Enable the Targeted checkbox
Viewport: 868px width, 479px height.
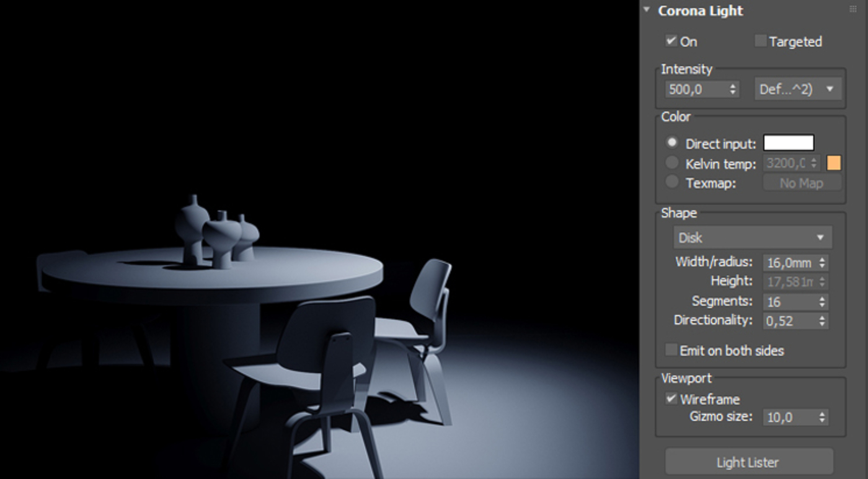coord(760,41)
